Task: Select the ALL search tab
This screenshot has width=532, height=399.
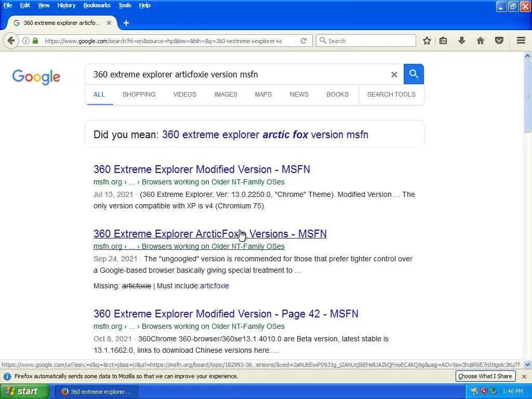Action: [99, 95]
